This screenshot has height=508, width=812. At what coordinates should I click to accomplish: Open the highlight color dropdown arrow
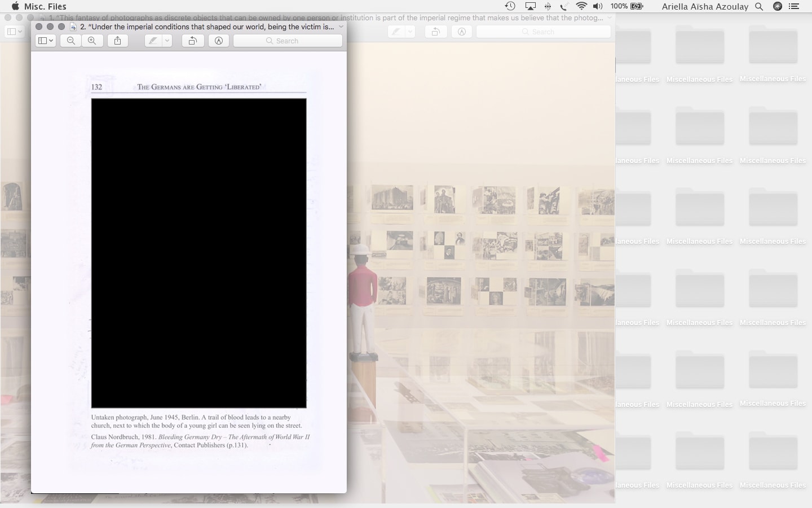[167, 41]
